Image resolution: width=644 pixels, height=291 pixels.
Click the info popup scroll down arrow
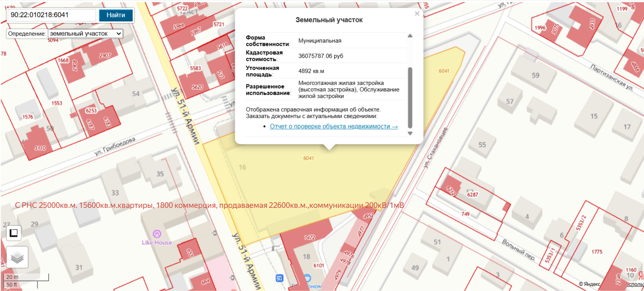click(x=410, y=134)
